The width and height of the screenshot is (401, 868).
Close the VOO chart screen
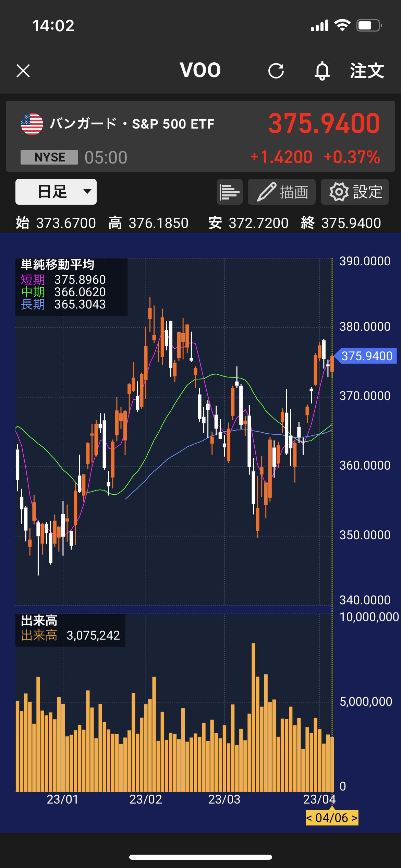click(23, 71)
